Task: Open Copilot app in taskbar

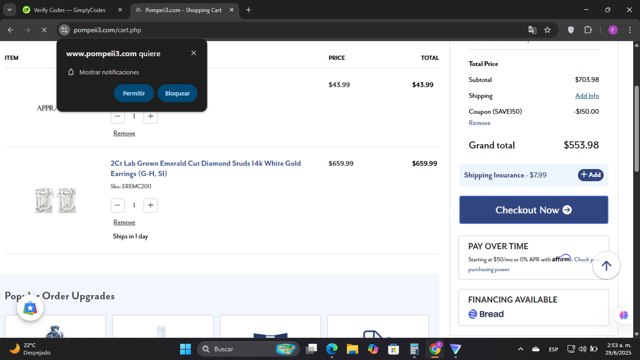Action: [373, 349]
